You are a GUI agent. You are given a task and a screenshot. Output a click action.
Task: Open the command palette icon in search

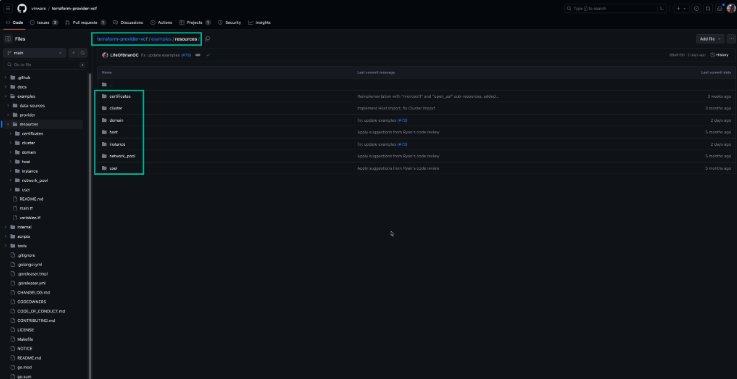tap(661, 8)
